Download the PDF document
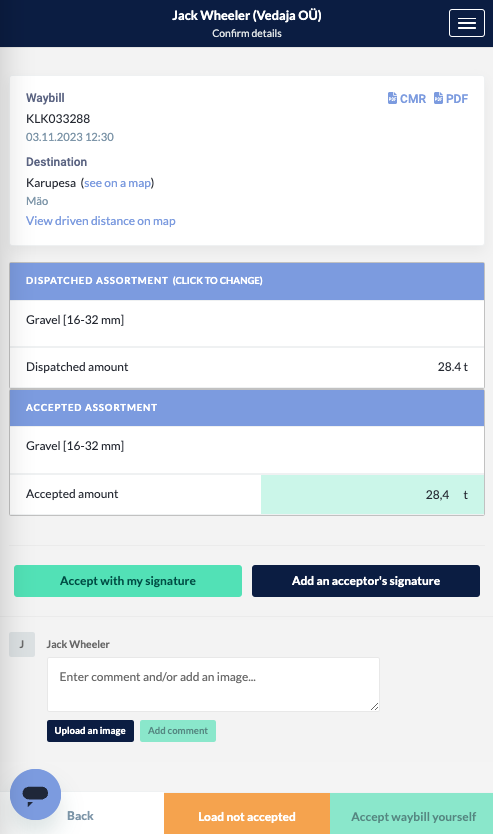Viewport: 493px width, 834px height. (451, 98)
